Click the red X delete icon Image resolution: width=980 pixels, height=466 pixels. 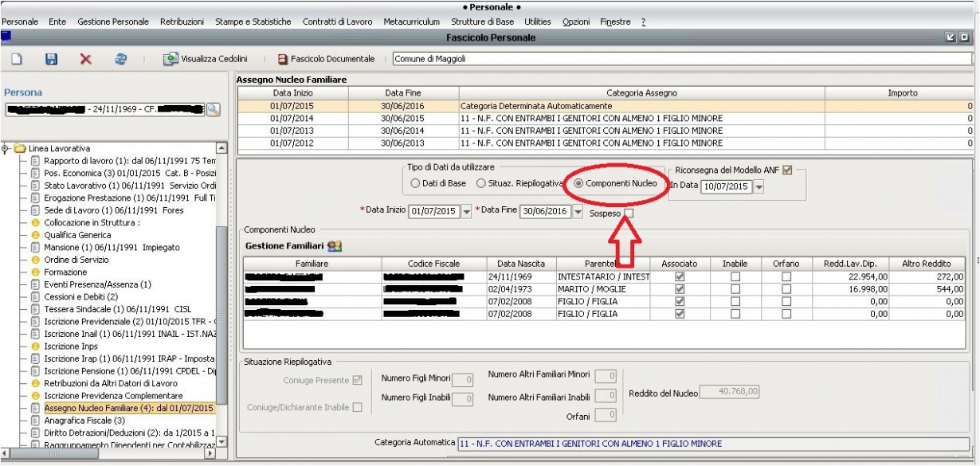86,59
